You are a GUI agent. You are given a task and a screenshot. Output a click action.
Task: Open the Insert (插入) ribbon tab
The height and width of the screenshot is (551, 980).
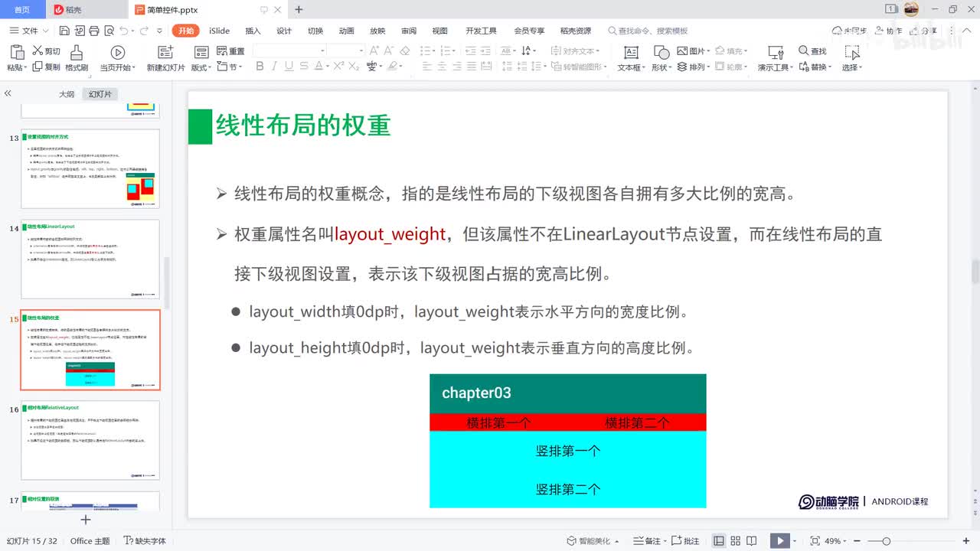[x=253, y=31]
